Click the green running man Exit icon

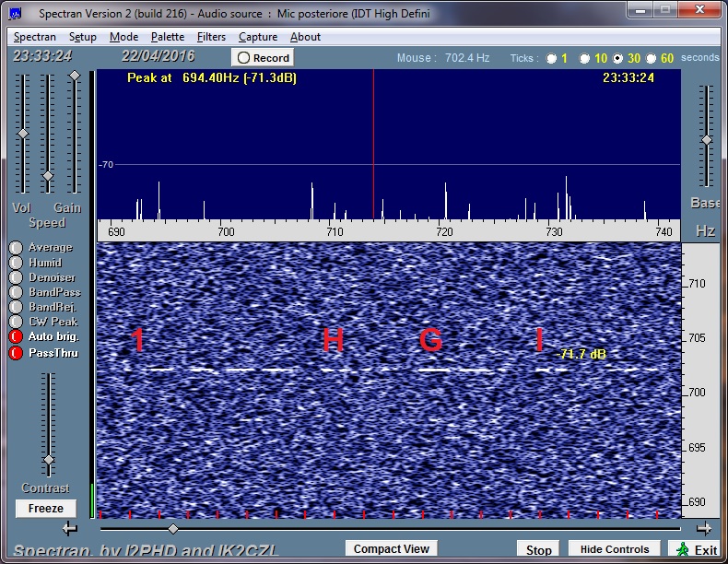coord(682,549)
